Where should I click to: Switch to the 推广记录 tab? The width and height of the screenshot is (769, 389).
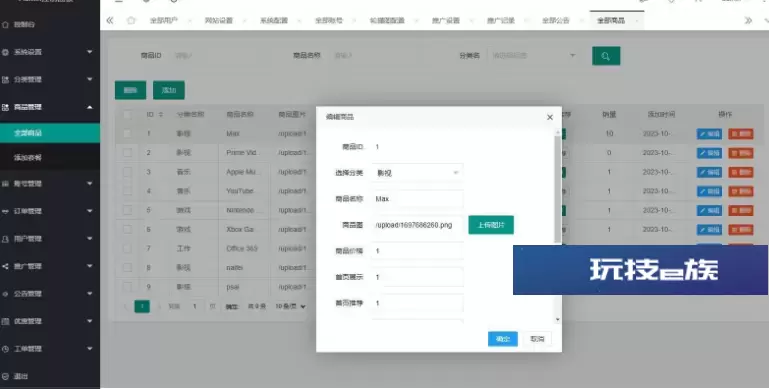(501, 21)
